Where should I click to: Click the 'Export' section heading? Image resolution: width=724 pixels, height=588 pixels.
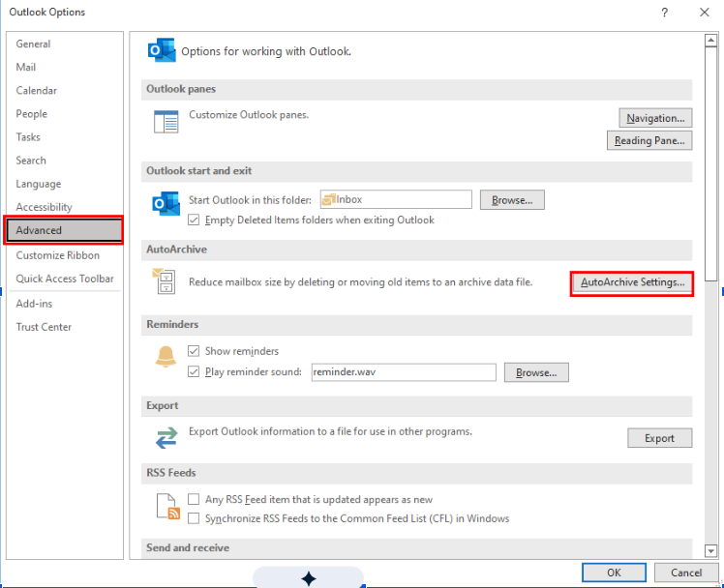(162, 406)
